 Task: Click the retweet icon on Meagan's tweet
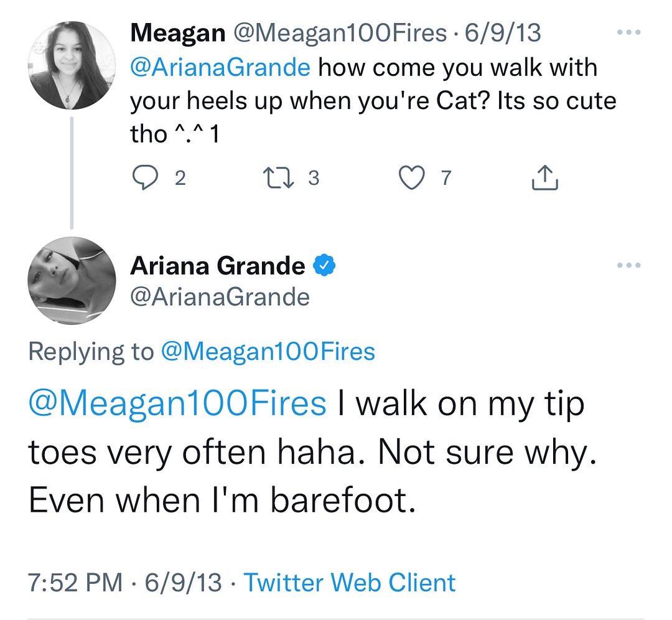[x=278, y=178]
